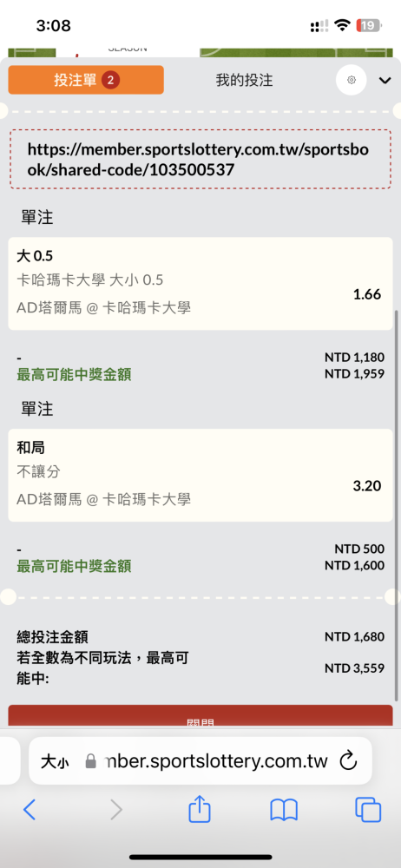This screenshot has width=401, height=868.
Task: Switch to 投注單 tab
Action: (x=86, y=80)
